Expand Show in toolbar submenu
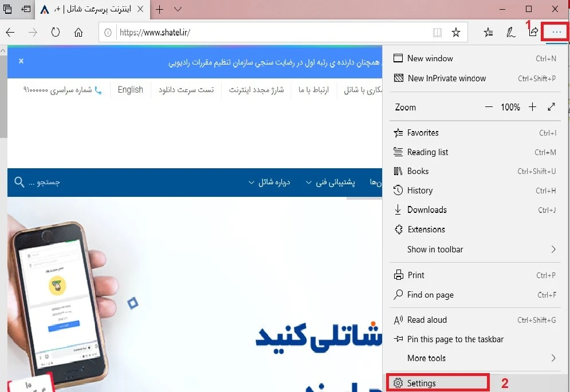 (475, 250)
